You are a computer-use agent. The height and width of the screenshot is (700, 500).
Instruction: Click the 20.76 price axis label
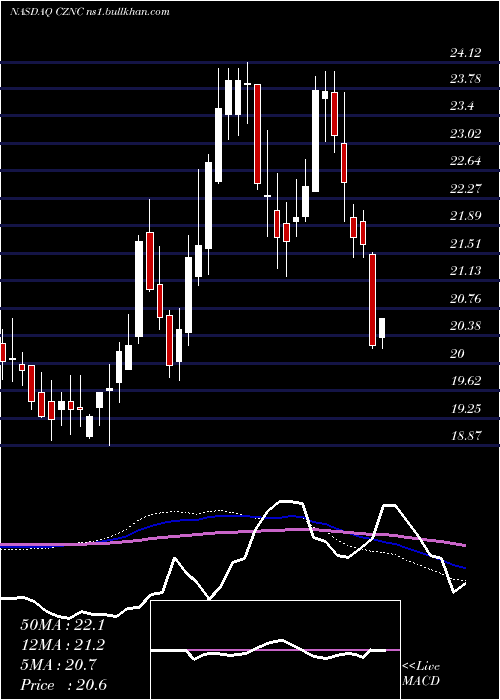(x=466, y=298)
